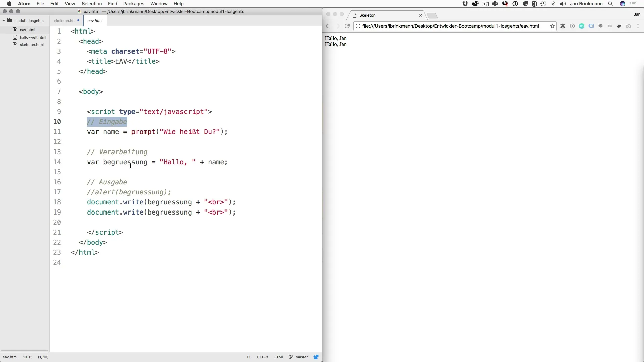Image resolution: width=644 pixels, height=362 pixels.
Task: Open Spotlight search magnifier
Action: (610, 4)
